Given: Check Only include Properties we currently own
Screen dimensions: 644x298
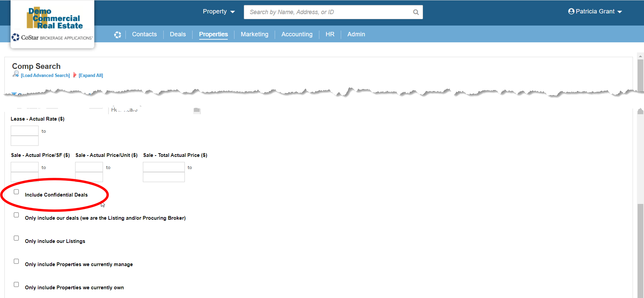Looking at the screenshot, I should [x=16, y=285].
